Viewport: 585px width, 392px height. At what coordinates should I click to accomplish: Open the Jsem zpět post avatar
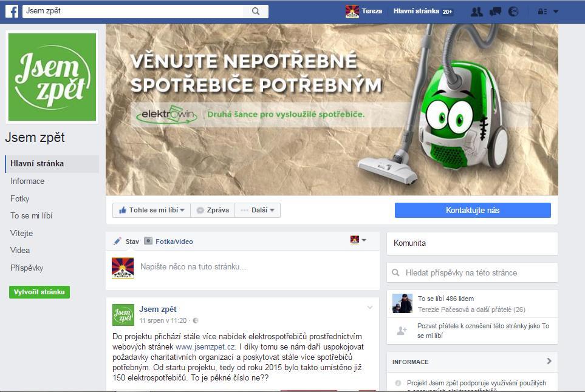click(x=123, y=315)
